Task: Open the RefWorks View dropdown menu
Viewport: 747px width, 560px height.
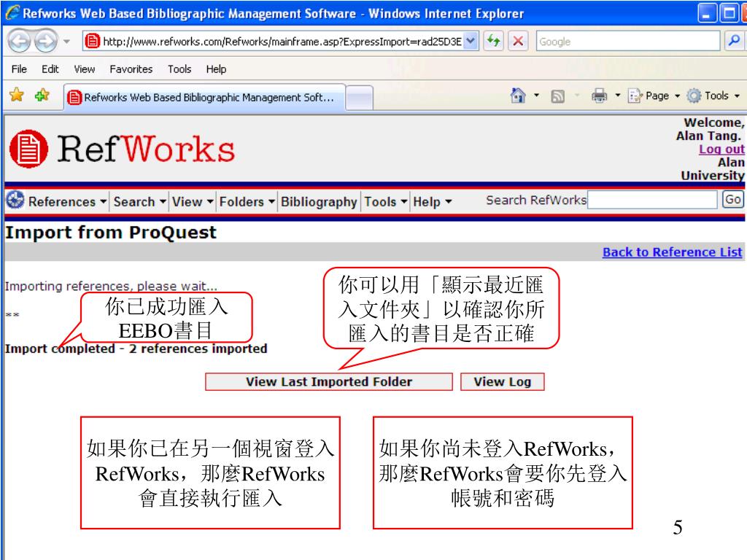Action: 193,201
